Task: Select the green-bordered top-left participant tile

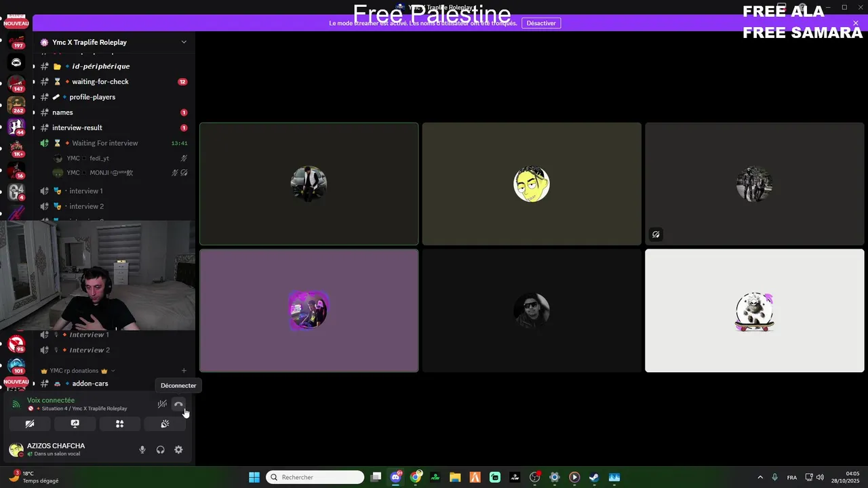Action: pos(309,184)
